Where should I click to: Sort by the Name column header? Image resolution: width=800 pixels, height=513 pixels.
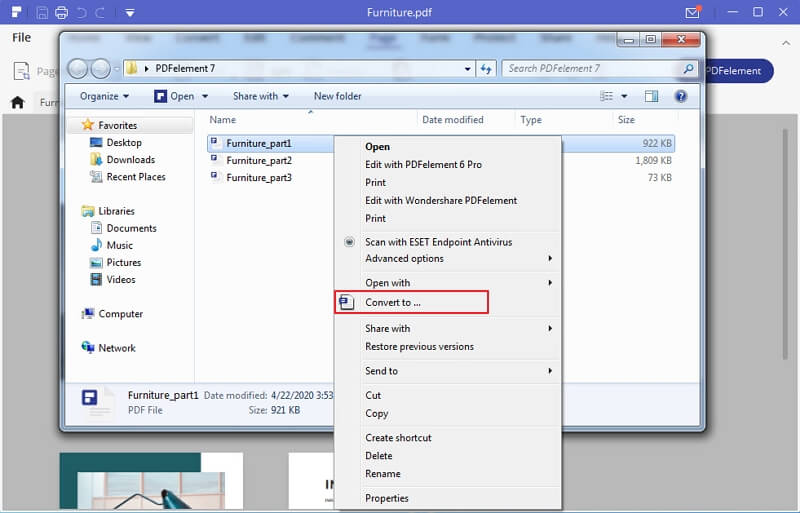[x=222, y=120]
